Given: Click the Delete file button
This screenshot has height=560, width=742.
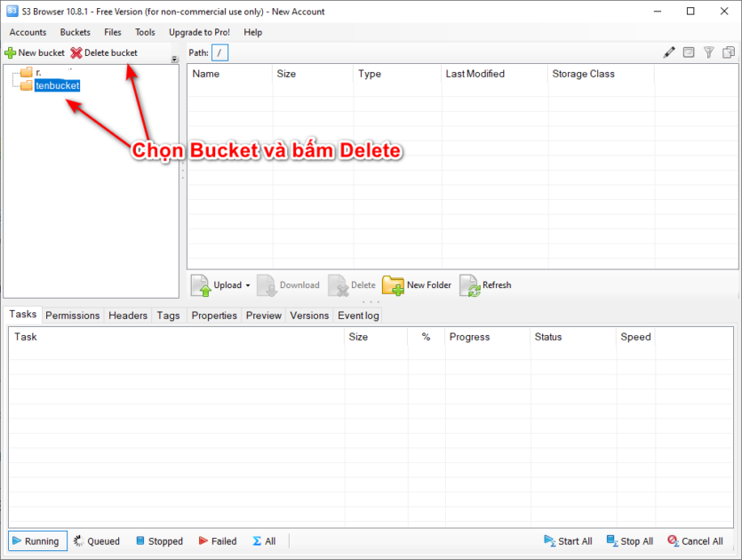Looking at the screenshot, I should tap(352, 285).
